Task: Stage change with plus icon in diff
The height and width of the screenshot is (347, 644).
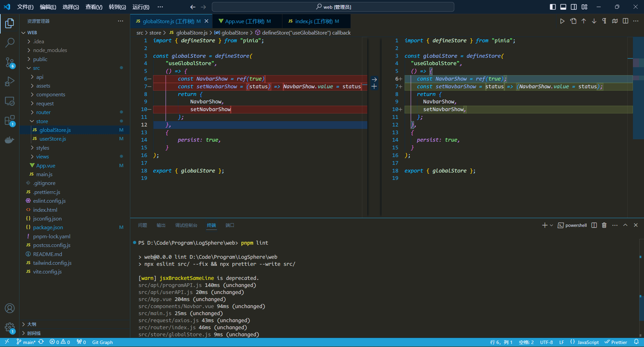Action: (x=374, y=87)
